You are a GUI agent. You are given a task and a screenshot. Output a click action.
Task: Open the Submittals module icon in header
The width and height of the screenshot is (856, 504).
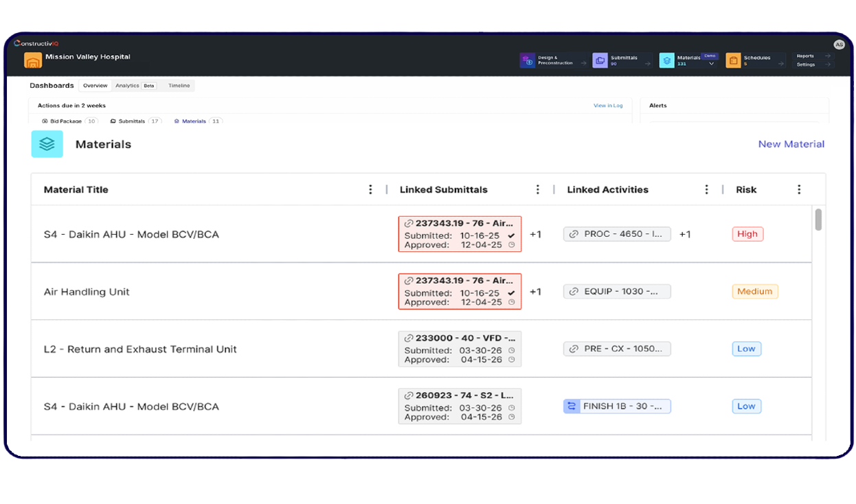click(x=600, y=60)
